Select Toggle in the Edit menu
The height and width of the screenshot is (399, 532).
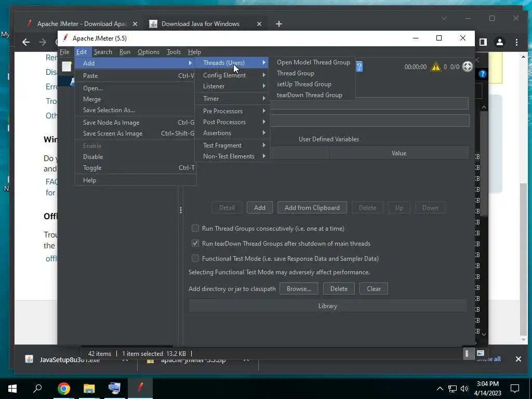tap(136, 168)
